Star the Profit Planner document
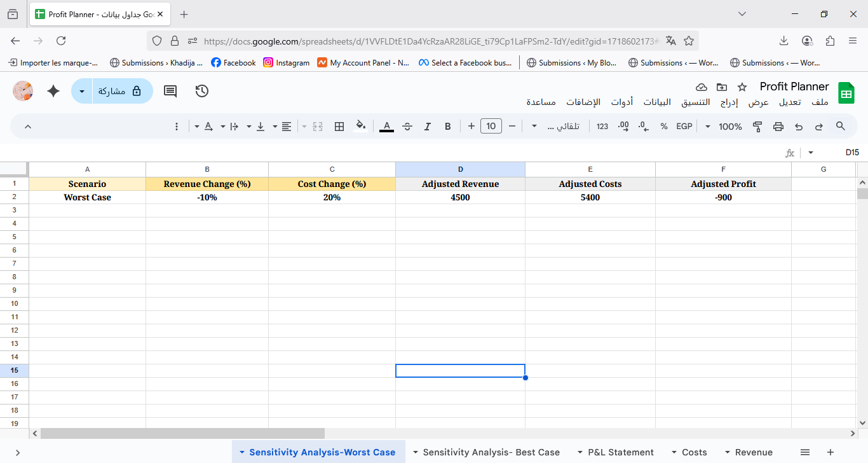This screenshot has height=463, width=868. 742,86
